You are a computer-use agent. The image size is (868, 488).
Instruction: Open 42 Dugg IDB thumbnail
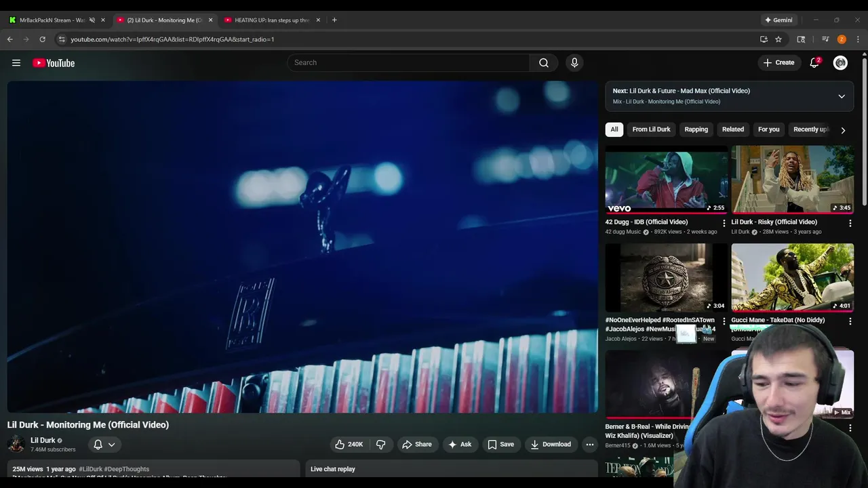(x=667, y=180)
